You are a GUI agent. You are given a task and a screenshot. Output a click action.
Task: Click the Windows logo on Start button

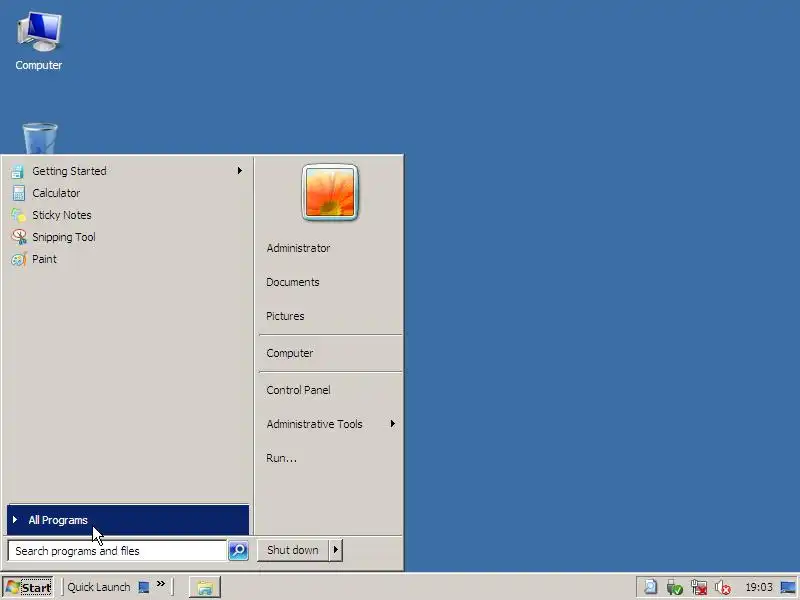(x=13, y=587)
